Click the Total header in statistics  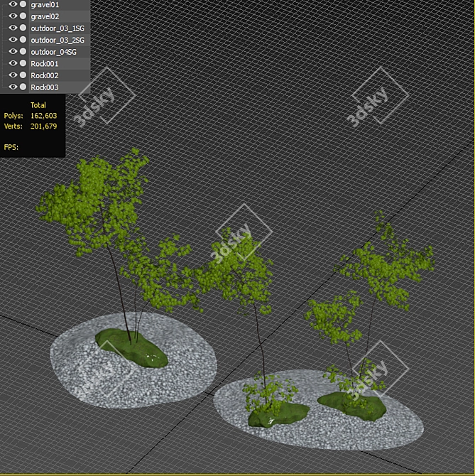click(38, 105)
